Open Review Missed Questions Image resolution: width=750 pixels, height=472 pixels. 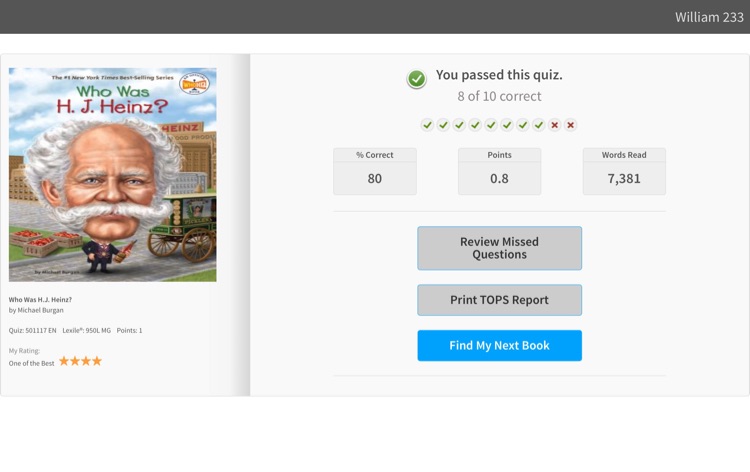coord(499,248)
